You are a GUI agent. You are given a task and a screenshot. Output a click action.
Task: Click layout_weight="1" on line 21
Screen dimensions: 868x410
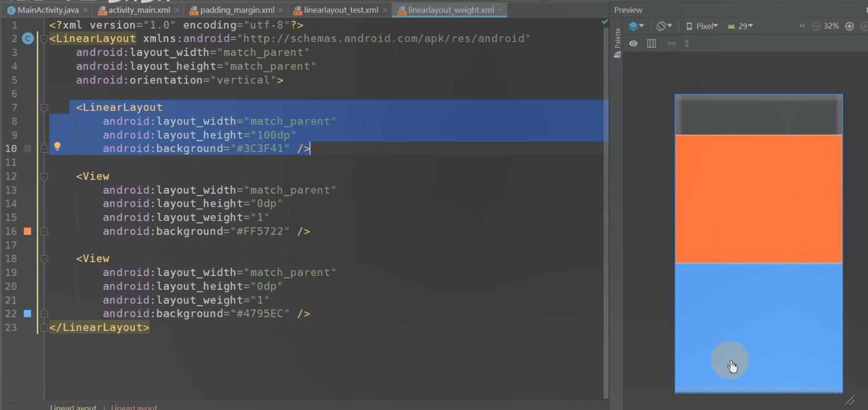[186, 300]
